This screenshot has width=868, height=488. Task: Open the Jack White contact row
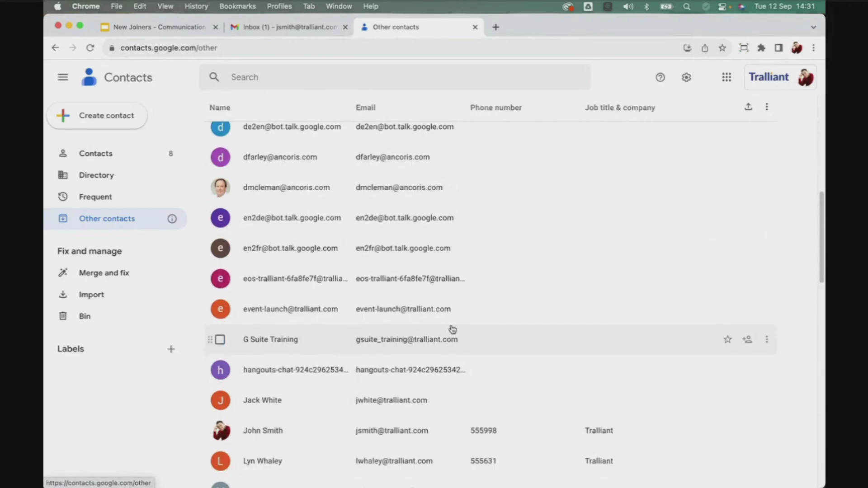coord(491,400)
